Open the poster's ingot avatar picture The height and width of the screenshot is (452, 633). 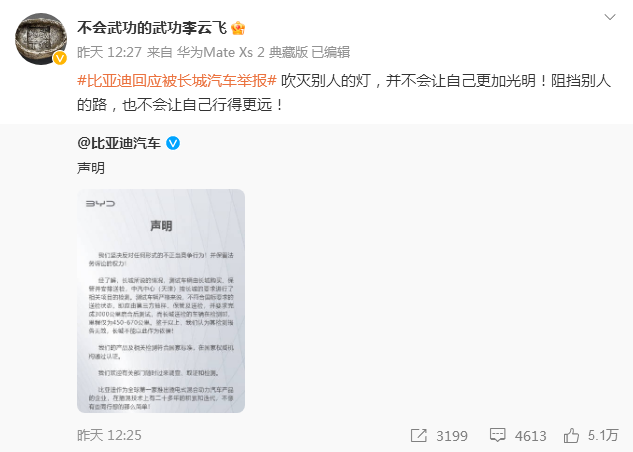41,39
